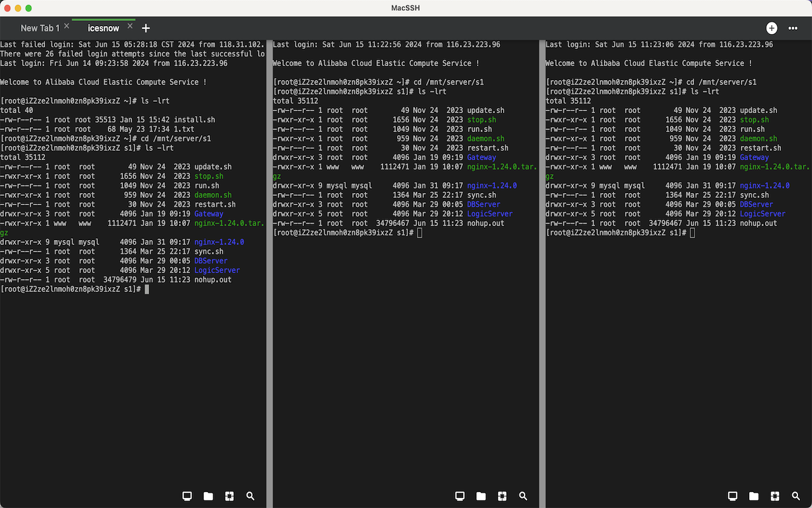Click the cursor at the right pane's prompt
The width and height of the screenshot is (812, 508).
pos(693,232)
